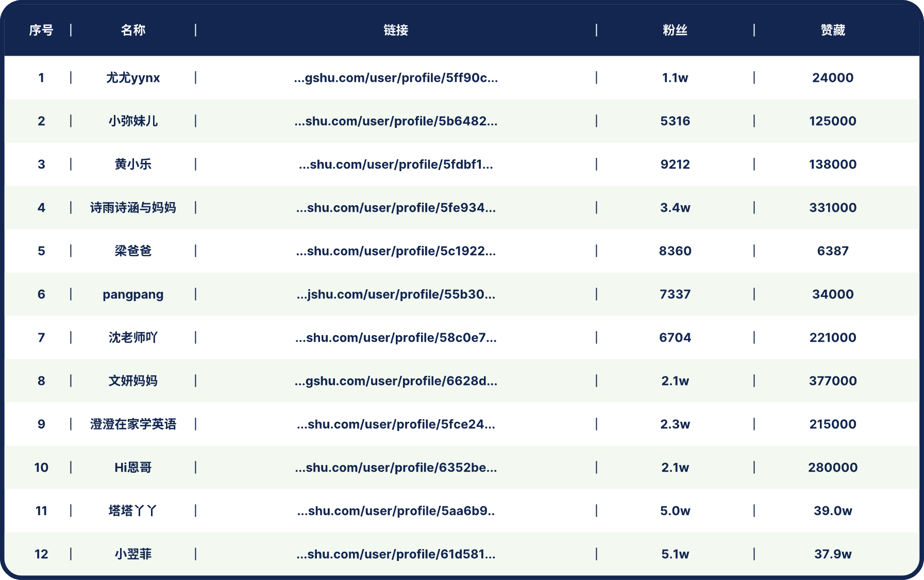Open the 5fdbf1 profile link for 黄小乐
This screenshot has width=924, height=580.
pos(396,164)
